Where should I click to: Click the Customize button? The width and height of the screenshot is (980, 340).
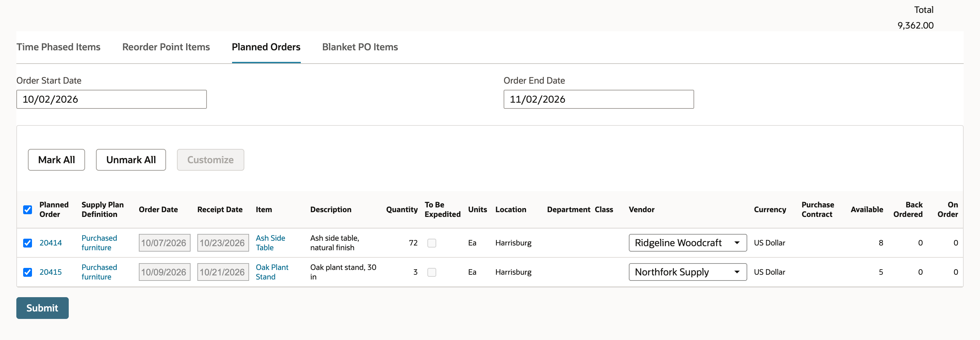pyautogui.click(x=210, y=160)
